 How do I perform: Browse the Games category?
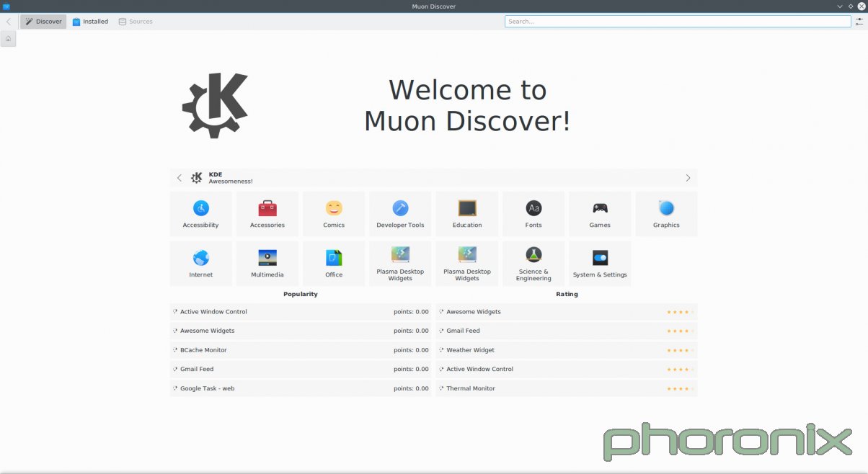pos(599,213)
